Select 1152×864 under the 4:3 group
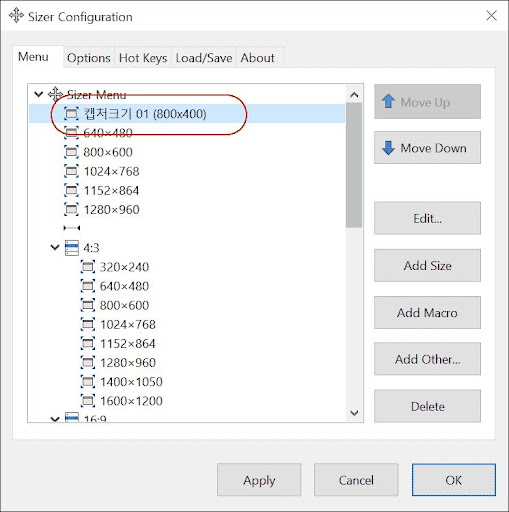This screenshot has width=509, height=512. tap(128, 343)
